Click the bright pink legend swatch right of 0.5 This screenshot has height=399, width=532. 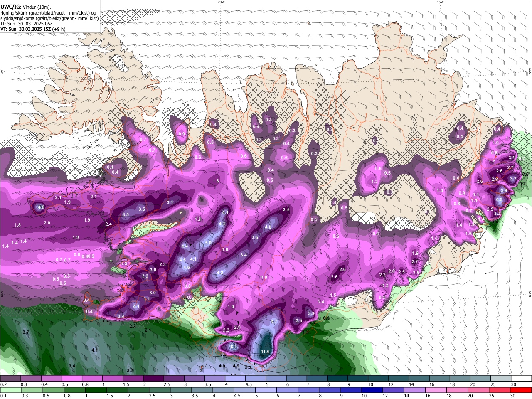point(71,379)
